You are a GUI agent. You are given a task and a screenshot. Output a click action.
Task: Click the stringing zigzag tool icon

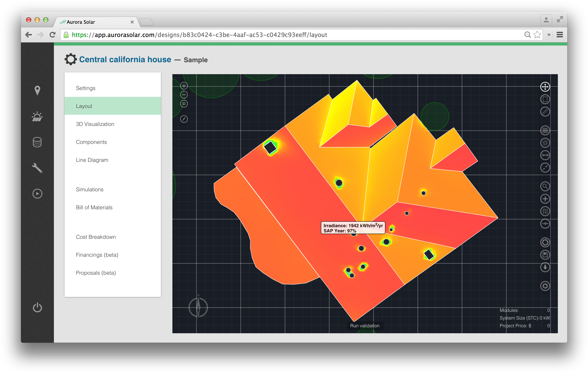[545, 211]
